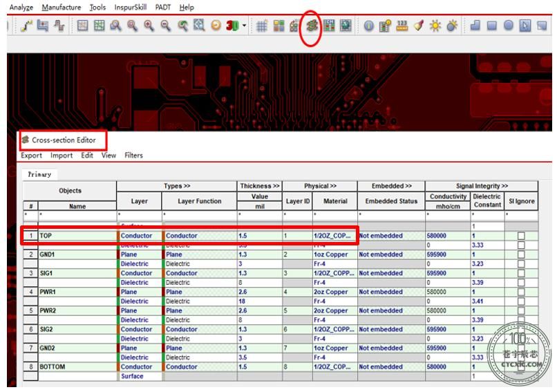
Task: Select the Delay Tune tool
Action: [59, 26]
